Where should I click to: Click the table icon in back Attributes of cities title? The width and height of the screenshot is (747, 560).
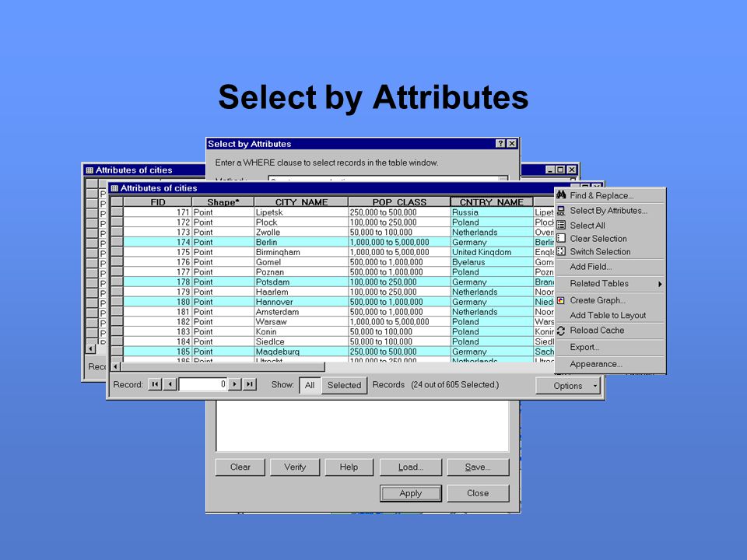[x=89, y=170]
